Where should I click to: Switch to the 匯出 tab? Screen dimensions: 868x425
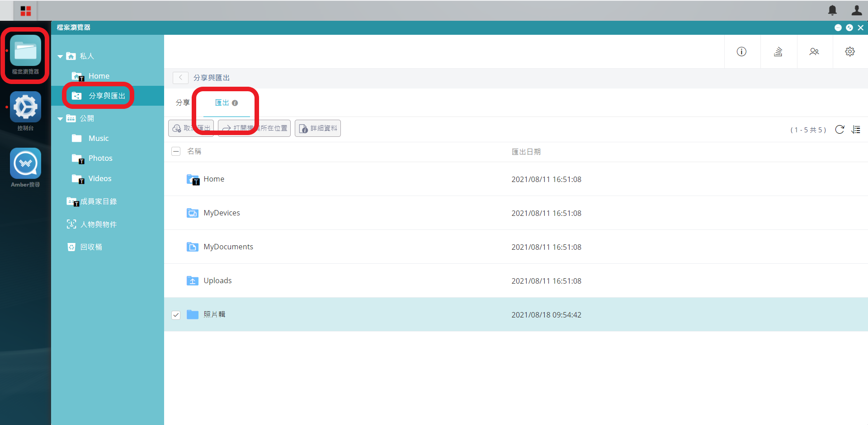[x=222, y=103]
